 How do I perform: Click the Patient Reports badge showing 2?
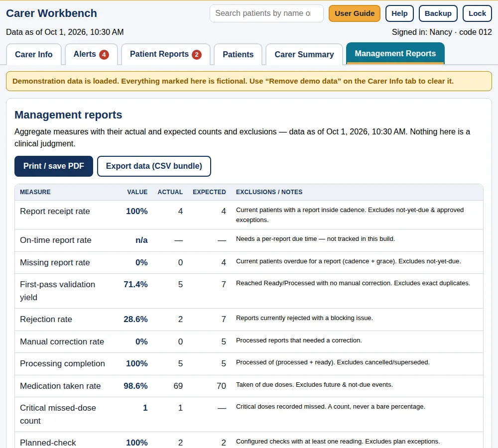click(197, 55)
